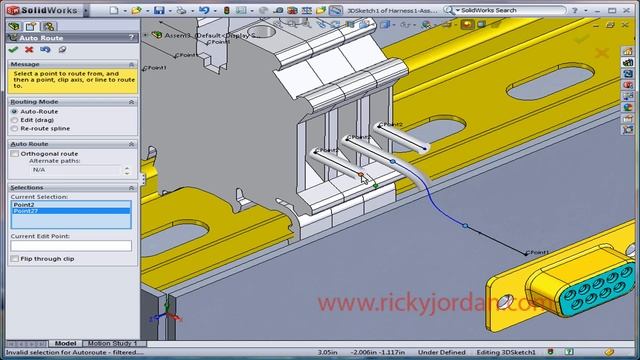Collapse the Selections section
The width and height of the screenshot is (640, 360).
(131, 188)
